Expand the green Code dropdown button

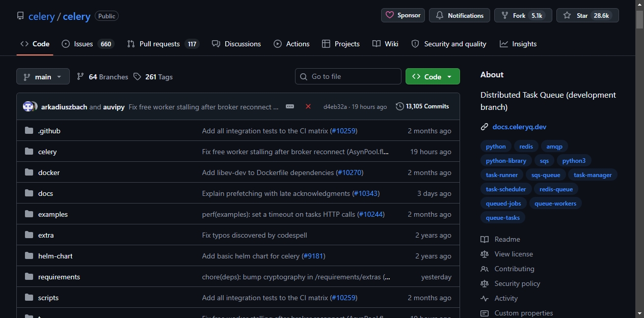coord(433,76)
